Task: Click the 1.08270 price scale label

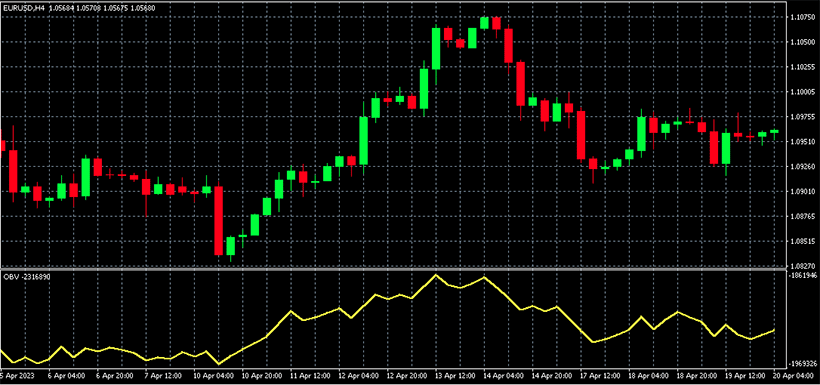Action: 803,266
